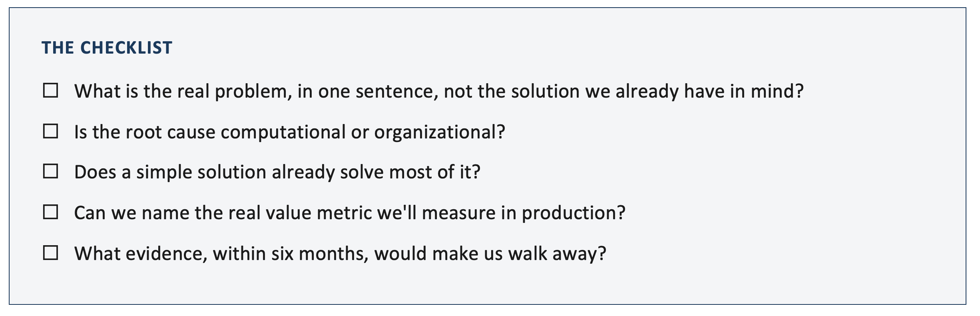
Task: Click the 'Can we name the real value' text
Action: (x=350, y=213)
